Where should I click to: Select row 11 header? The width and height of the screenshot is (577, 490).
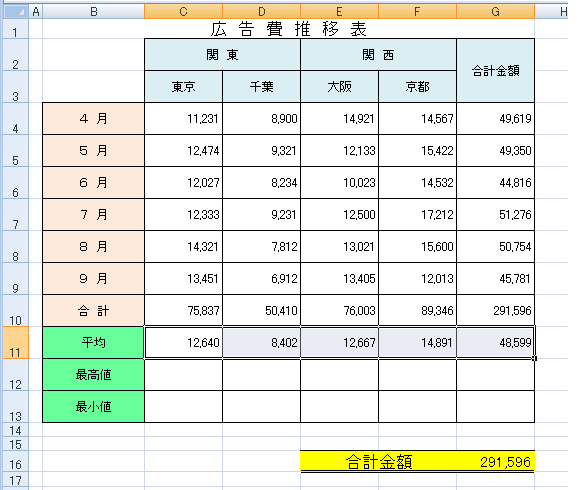point(15,342)
